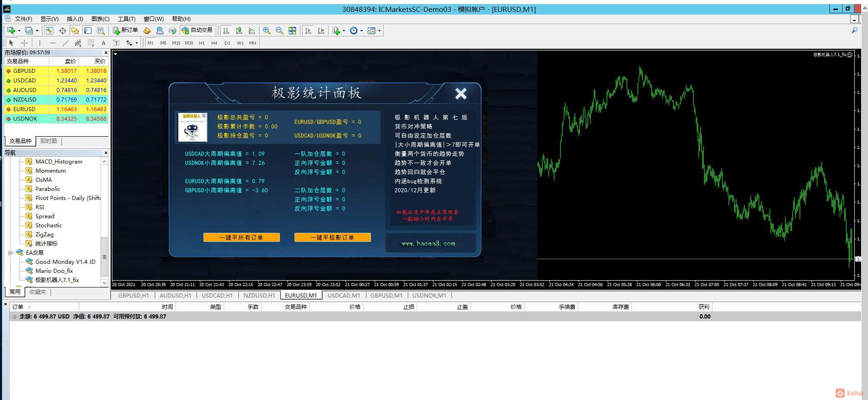This screenshot has width=868, height=400.
Task: Toggle chart shift
Action: click(x=321, y=31)
